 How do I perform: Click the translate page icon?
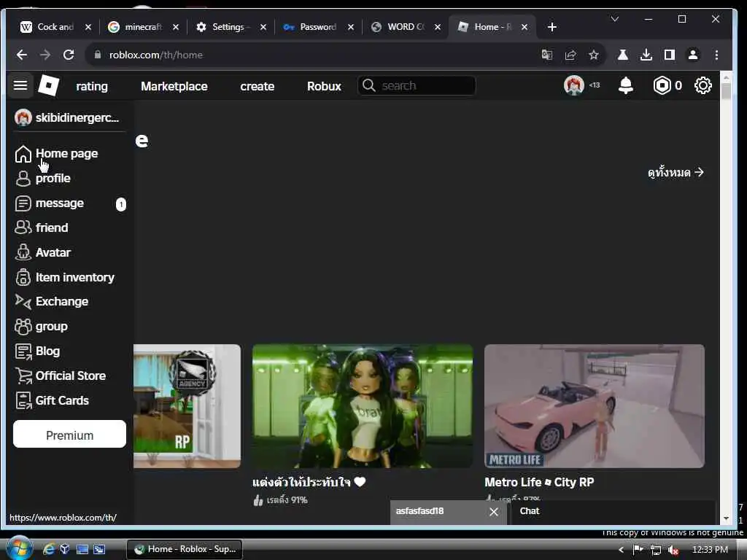click(x=547, y=55)
